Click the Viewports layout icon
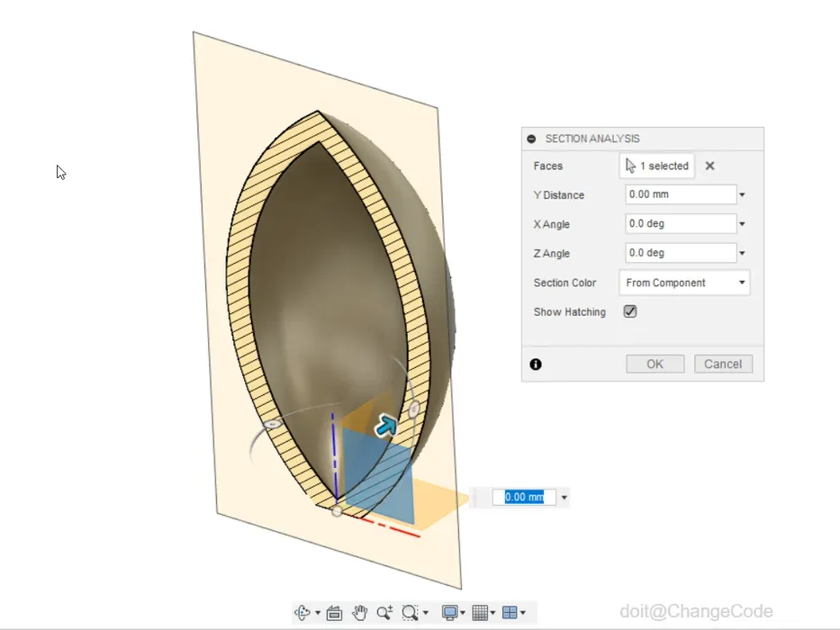840x630 pixels. pos(510,612)
